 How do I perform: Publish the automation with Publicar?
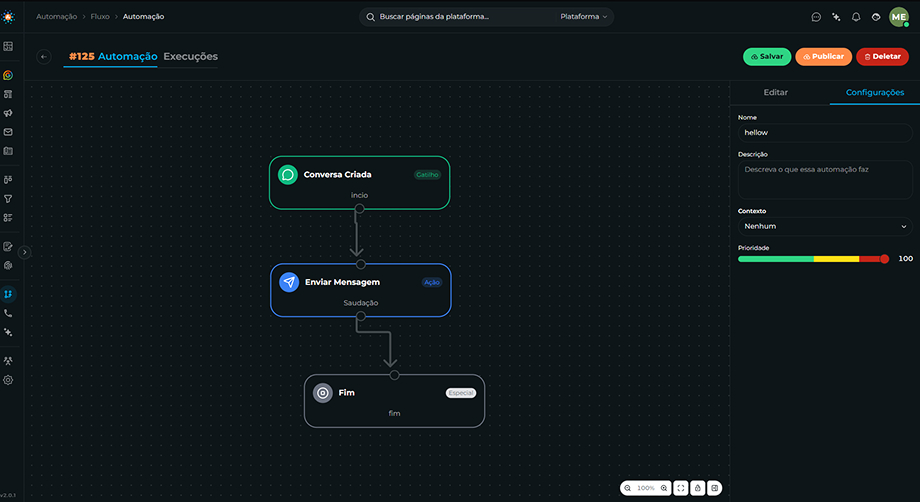pos(823,57)
